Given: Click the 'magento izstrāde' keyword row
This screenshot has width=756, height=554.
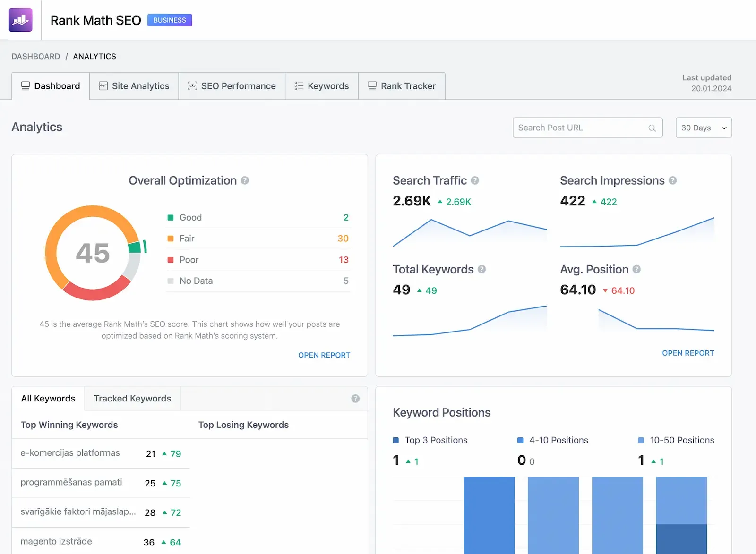Looking at the screenshot, I should [x=101, y=542].
